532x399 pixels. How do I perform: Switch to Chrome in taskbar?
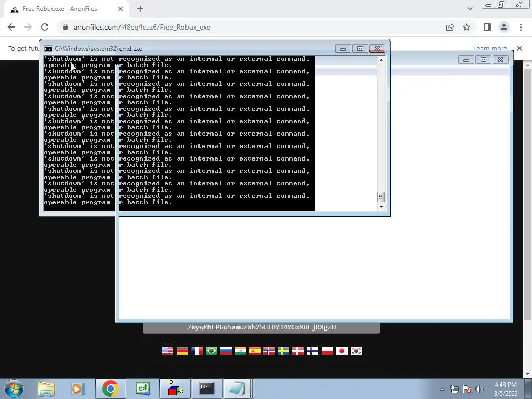click(x=110, y=389)
